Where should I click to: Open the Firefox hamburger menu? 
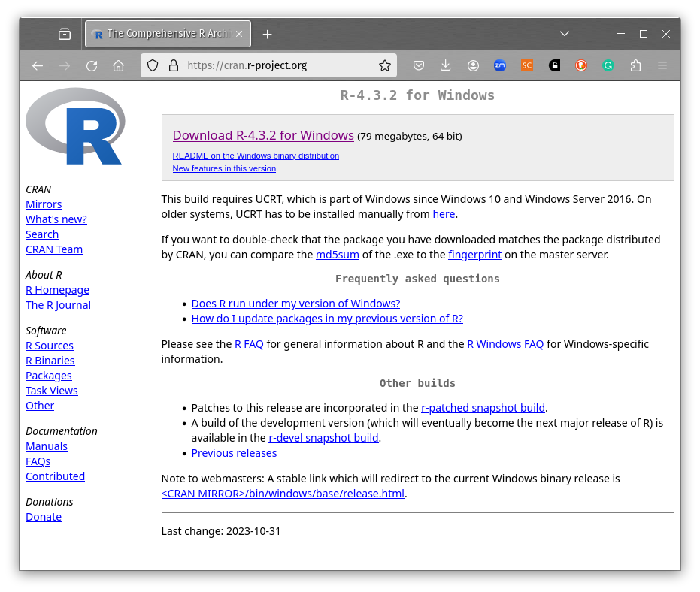pyautogui.click(x=662, y=66)
